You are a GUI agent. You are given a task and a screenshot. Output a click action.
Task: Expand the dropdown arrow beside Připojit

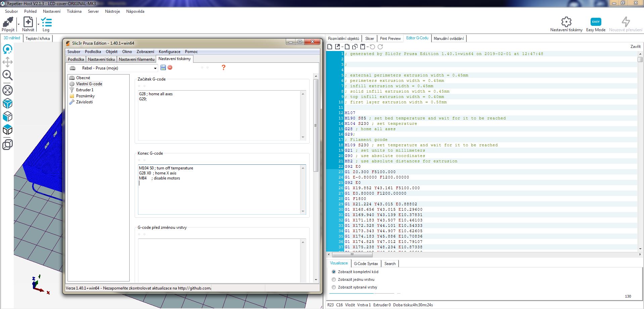(18, 24)
